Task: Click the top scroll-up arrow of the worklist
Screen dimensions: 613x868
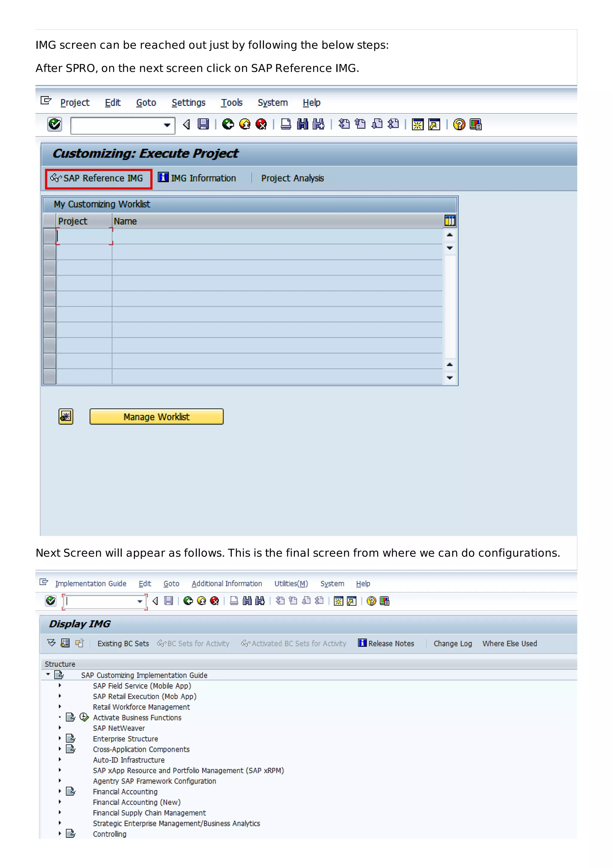Action: (450, 235)
